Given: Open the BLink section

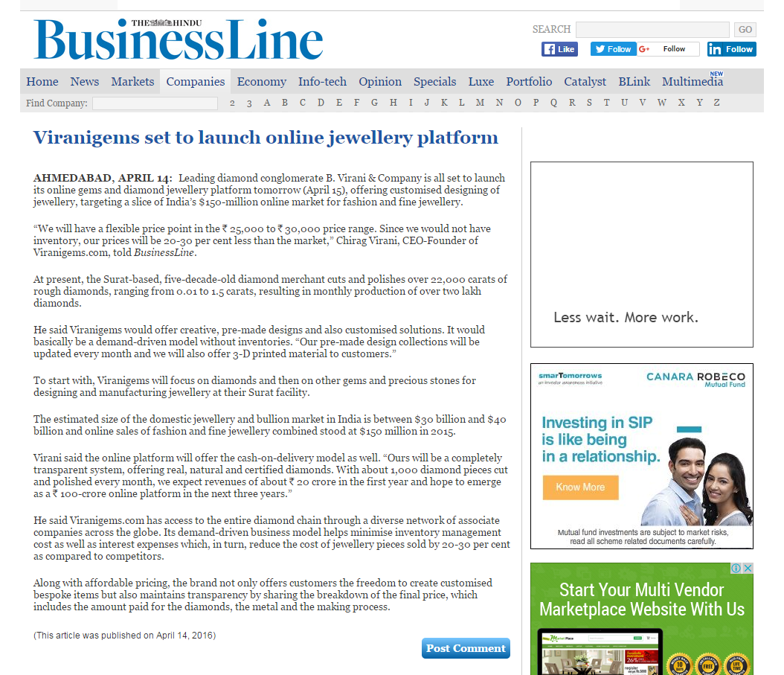Looking at the screenshot, I should 634,82.
